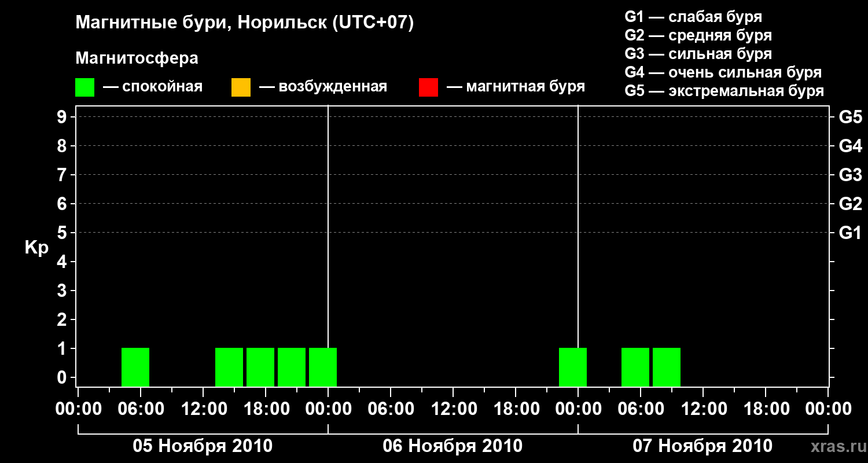The height and width of the screenshot is (463, 868).
Task: Click the '06 Ноября 2010' date label
Action: click(x=453, y=446)
